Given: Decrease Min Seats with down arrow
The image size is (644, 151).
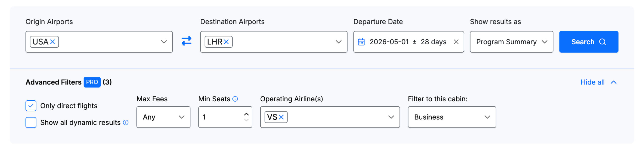Looking at the screenshot, I should (246, 120).
